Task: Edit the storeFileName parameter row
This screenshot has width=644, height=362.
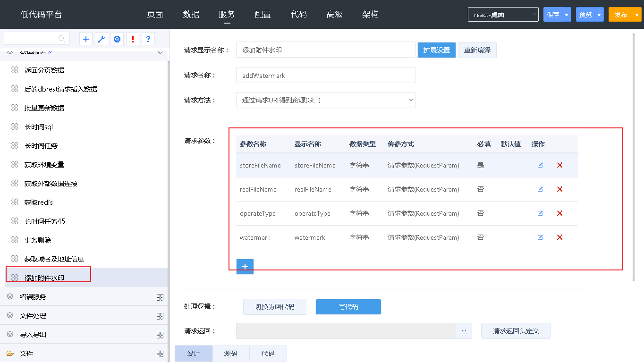Action: point(540,165)
